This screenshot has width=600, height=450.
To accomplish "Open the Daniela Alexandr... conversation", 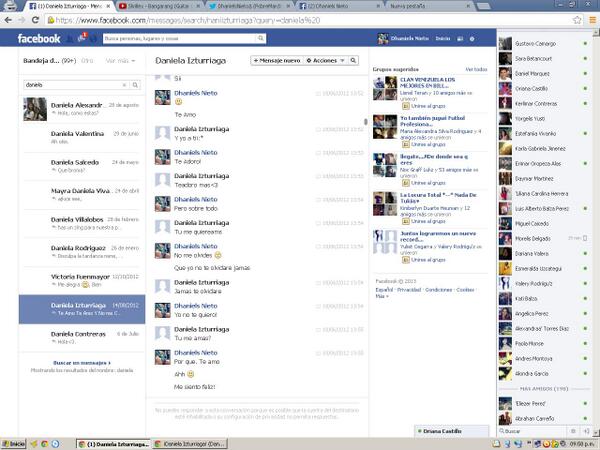I will [x=82, y=109].
